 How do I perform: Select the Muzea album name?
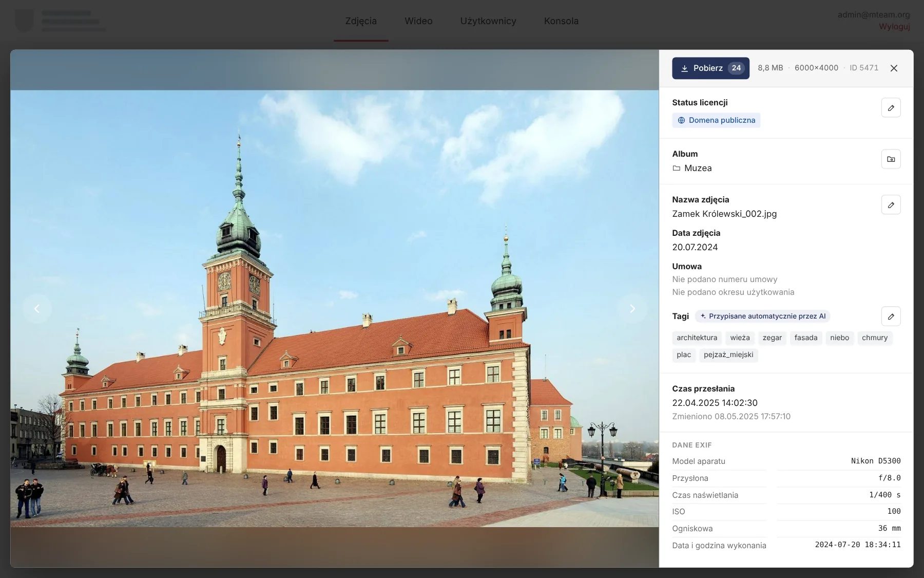point(698,168)
